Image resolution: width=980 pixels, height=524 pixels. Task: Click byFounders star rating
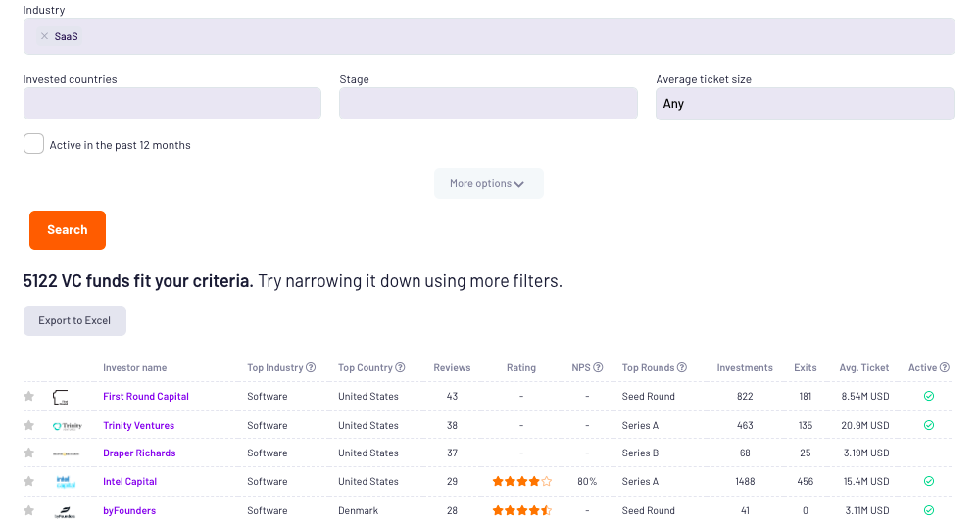pos(522,510)
